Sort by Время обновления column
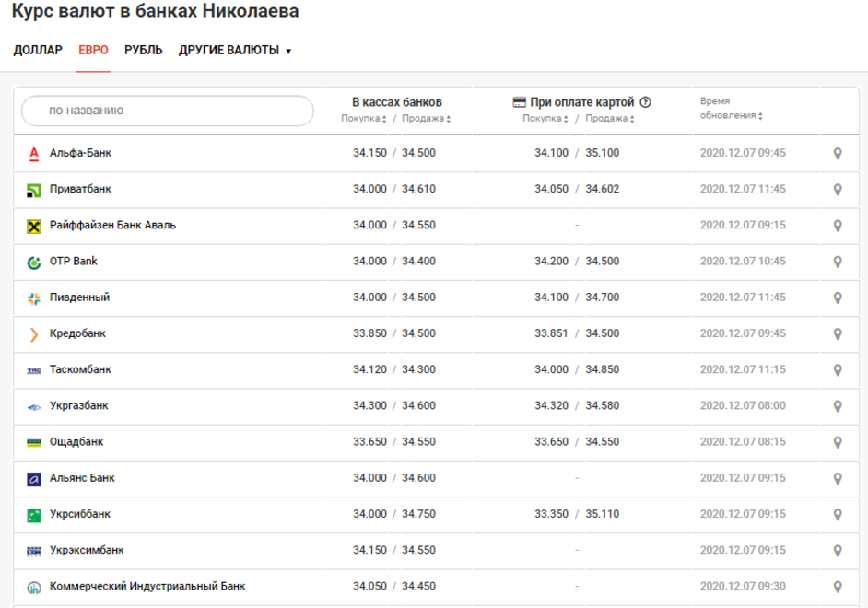The image size is (868, 608). click(x=731, y=109)
